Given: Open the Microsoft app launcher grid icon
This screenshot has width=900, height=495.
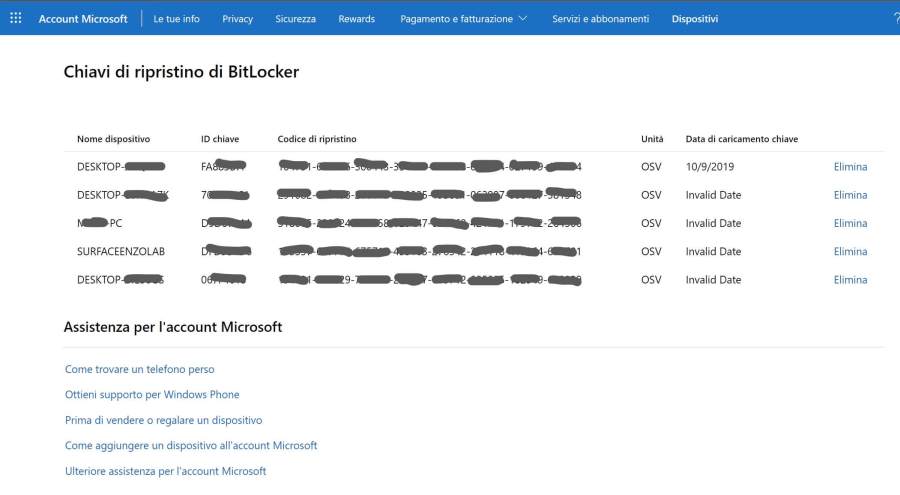Looking at the screenshot, I should [15, 18].
